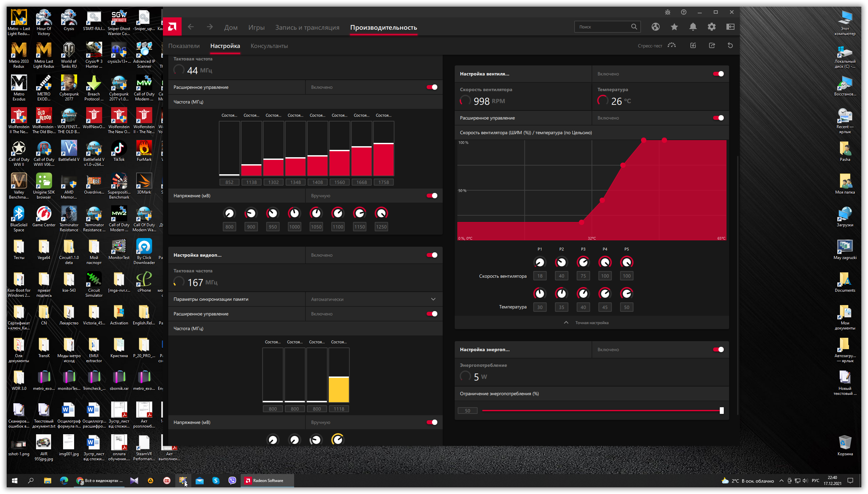Viewport: 868px width, 494px height.
Task: Disable Настройка видеопамяти toggle
Action: click(432, 255)
